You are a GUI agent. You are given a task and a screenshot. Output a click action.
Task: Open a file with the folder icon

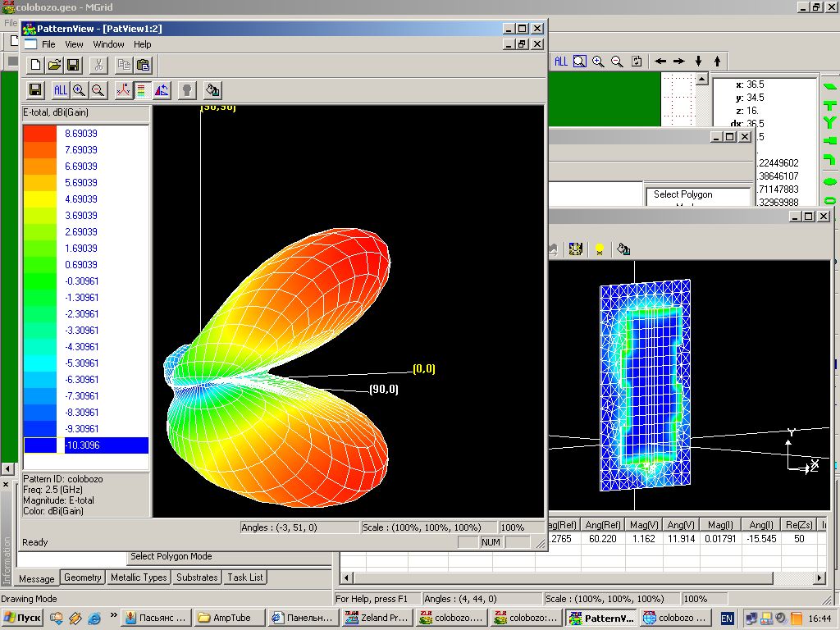tap(54, 66)
